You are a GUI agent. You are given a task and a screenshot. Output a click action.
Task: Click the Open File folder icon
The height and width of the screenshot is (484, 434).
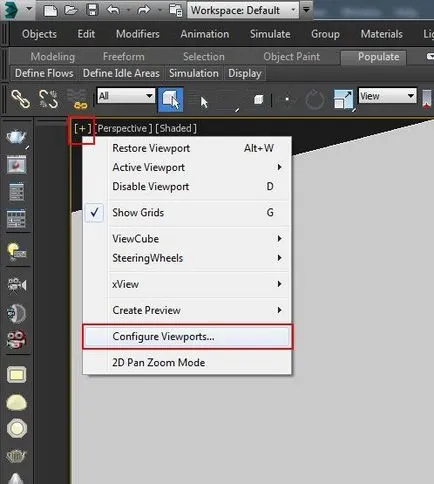pos(71,10)
